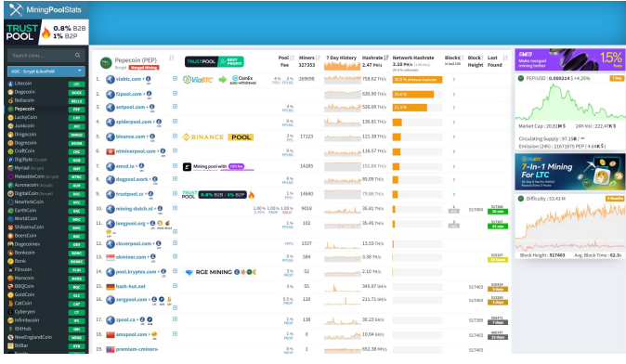Click the German flag beside hash-hut.net
The image size is (626, 364).
coord(111,287)
